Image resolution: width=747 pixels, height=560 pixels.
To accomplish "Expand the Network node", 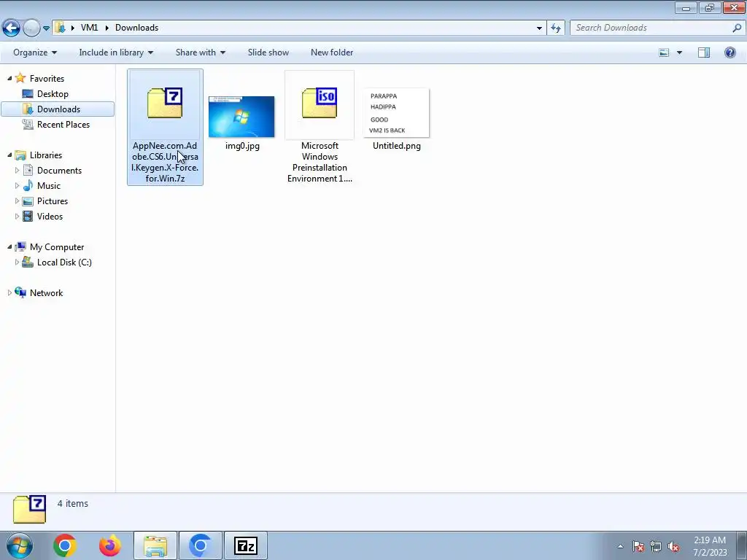I will pyautogui.click(x=9, y=293).
